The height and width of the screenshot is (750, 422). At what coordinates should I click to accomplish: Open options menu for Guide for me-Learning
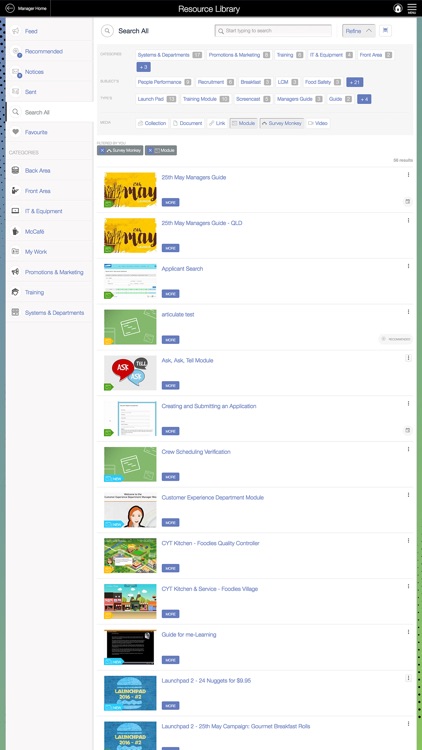(x=408, y=632)
